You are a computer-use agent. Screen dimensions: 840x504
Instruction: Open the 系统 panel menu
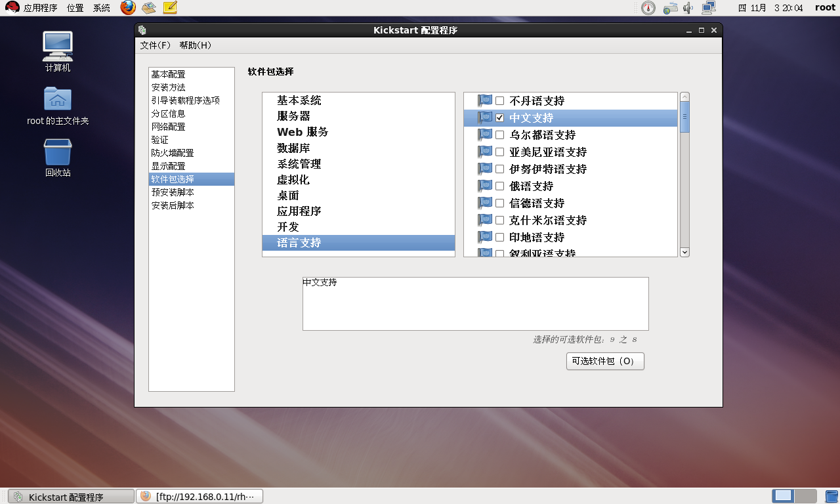point(102,8)
